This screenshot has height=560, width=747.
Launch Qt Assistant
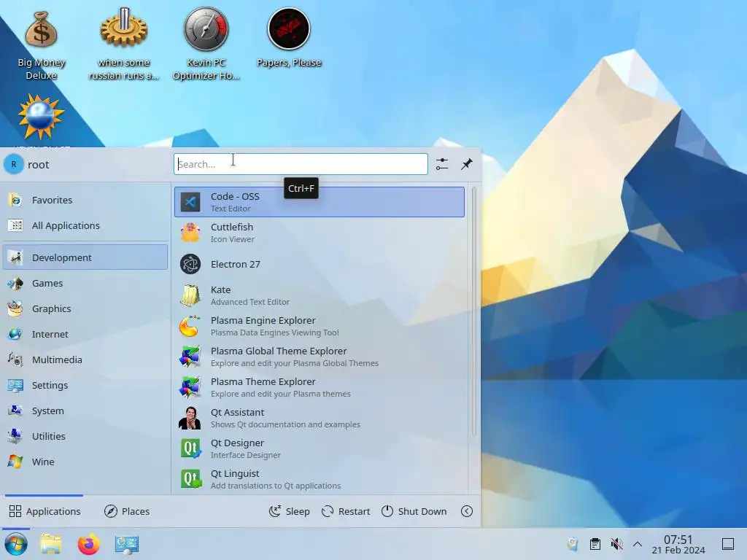point(320,418)
